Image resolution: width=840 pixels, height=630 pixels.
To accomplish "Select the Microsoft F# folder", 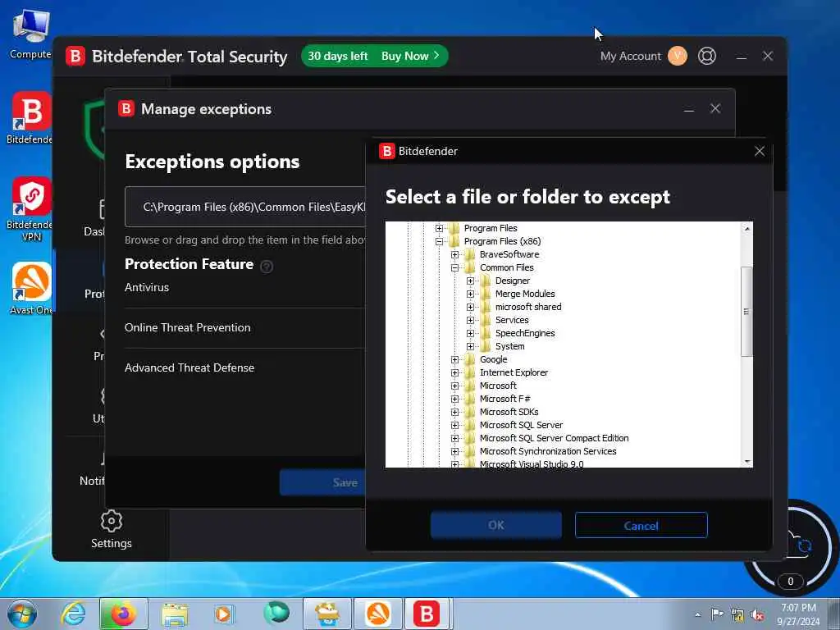I will coord(504,399).
